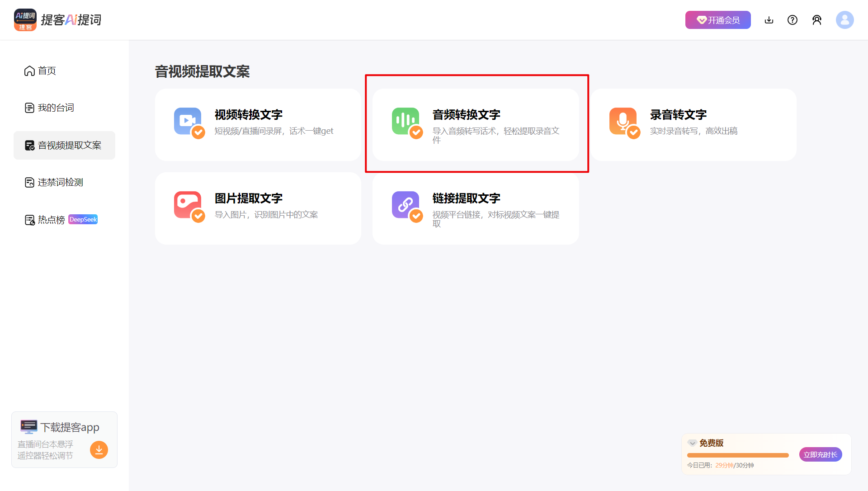The height and width of the screenshot is (491, 868).
Task: Click the daily usage progress bar
Action: pyautogui.click(x=738, y=455)
